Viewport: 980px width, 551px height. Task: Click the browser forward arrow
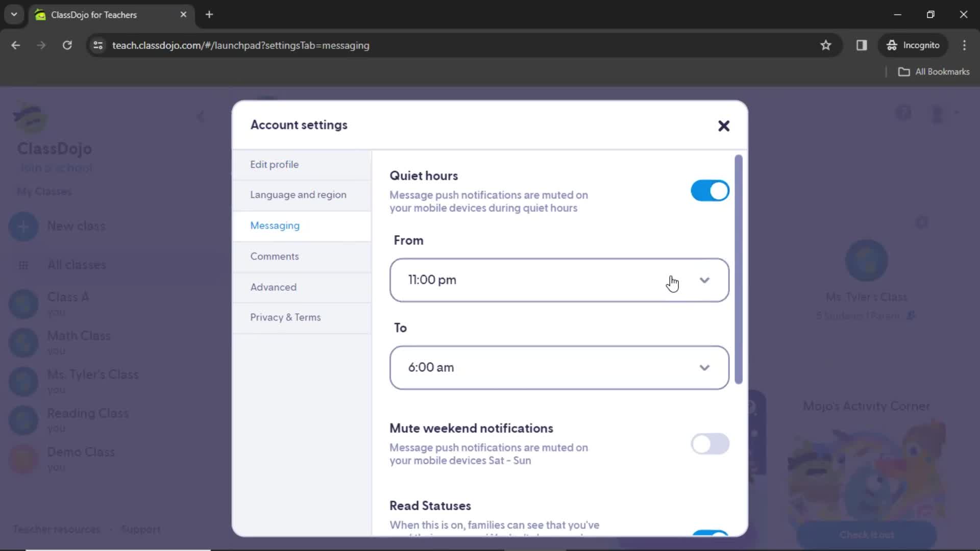[x=41, y=45]
